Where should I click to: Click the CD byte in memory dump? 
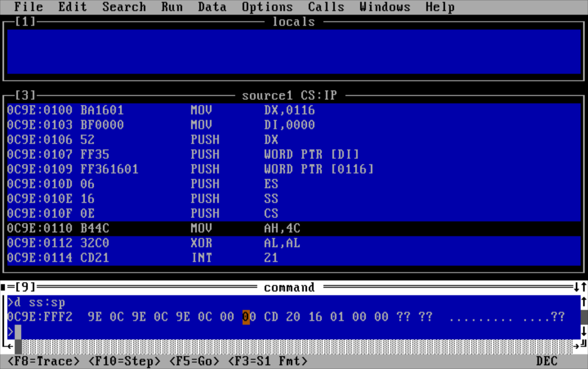tap(271, 317)
